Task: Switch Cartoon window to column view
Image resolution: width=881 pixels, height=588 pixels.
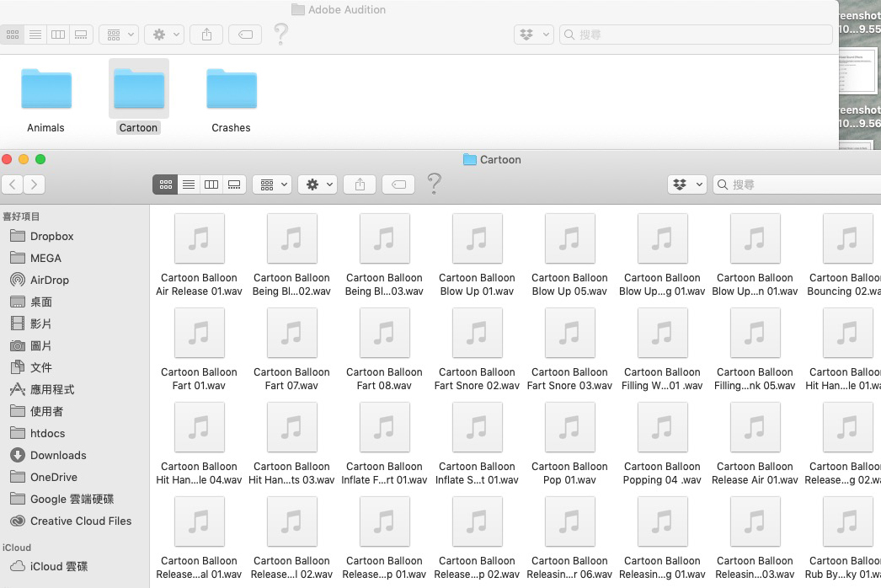Action: (211, 184)
